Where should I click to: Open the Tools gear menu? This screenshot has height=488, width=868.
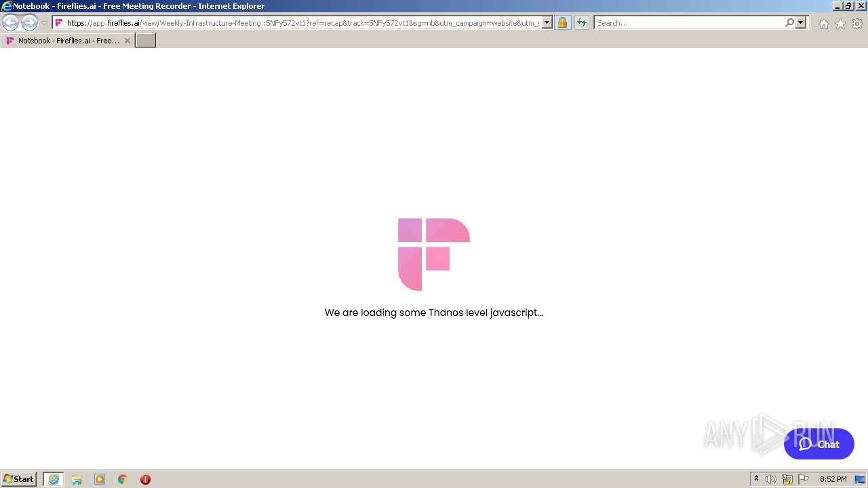[x=857, y=24]
